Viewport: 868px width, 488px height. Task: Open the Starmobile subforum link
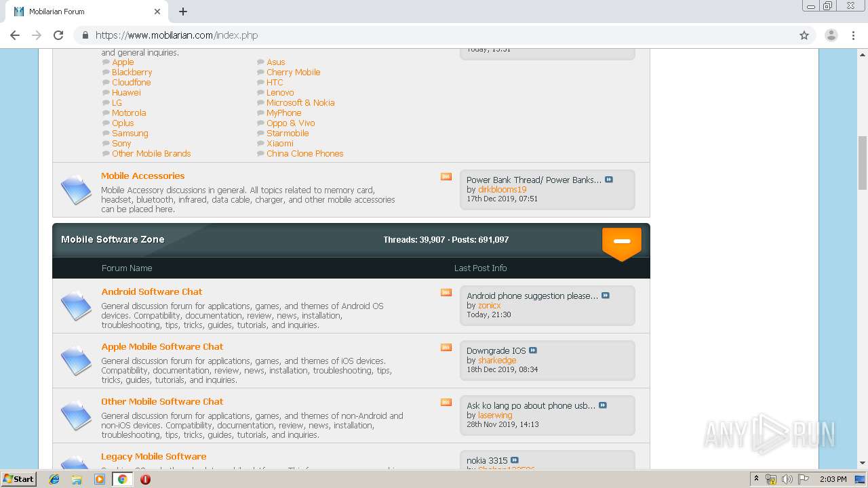[288, 133]
